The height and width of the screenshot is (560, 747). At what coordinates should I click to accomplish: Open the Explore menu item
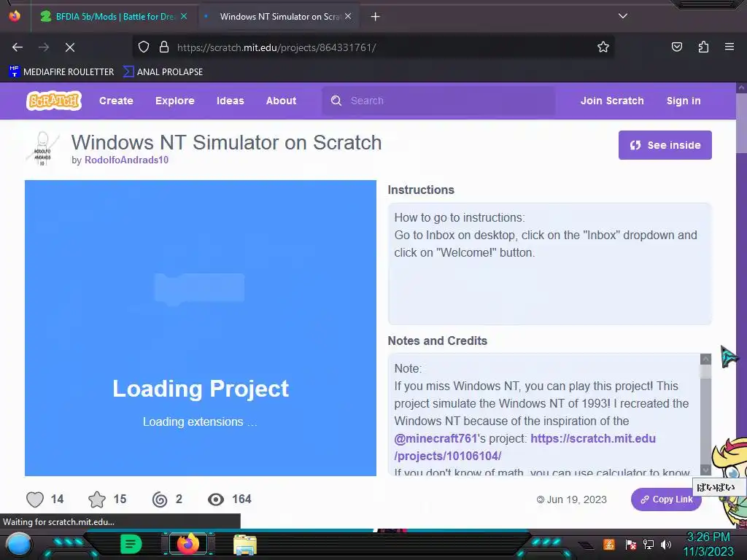175,101
